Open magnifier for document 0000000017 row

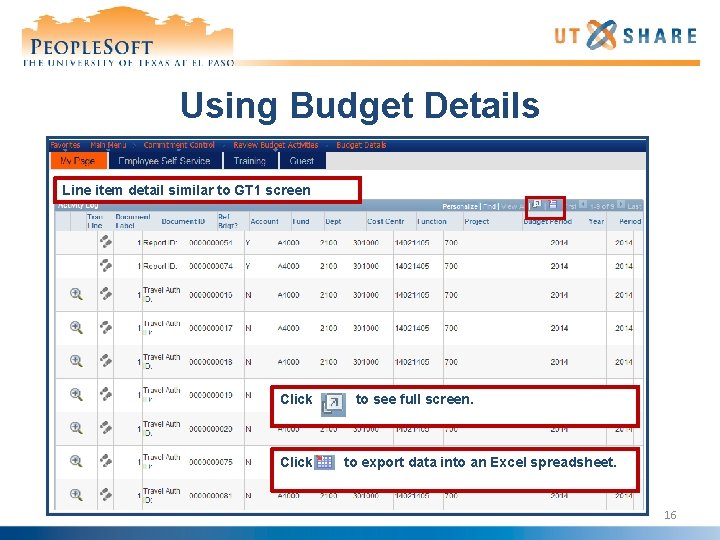click(x=76, y=327)
